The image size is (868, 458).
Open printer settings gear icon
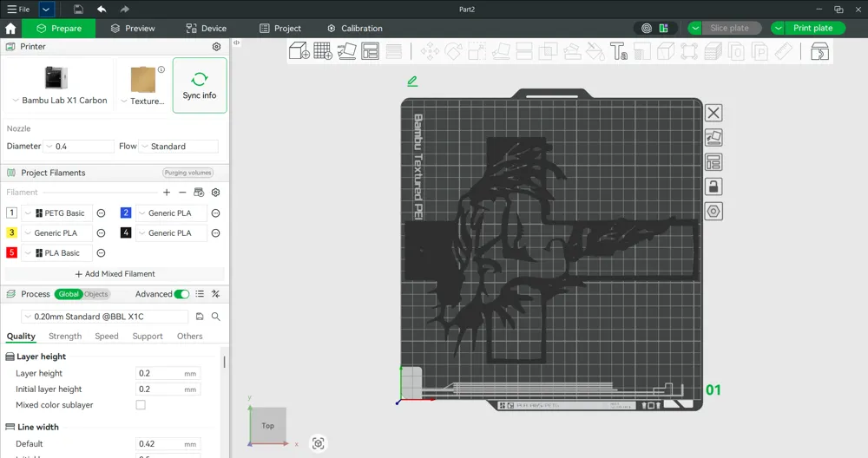coord(216,47)
